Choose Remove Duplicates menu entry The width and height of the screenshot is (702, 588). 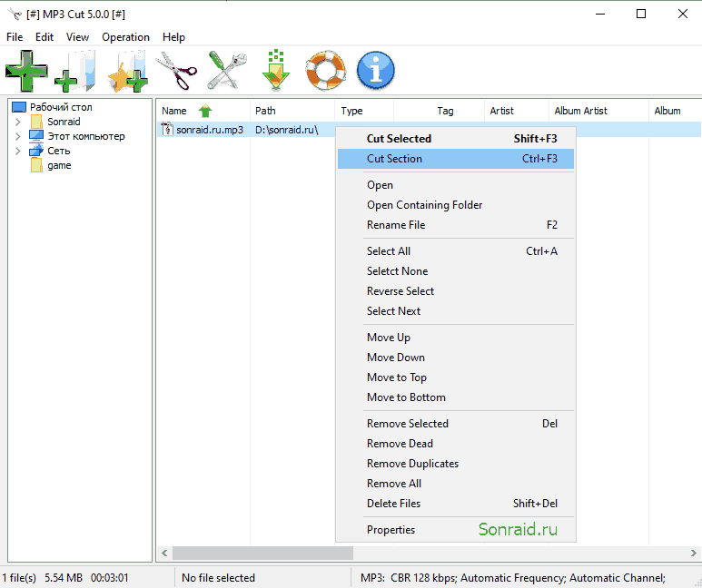[x=456, y=464]
